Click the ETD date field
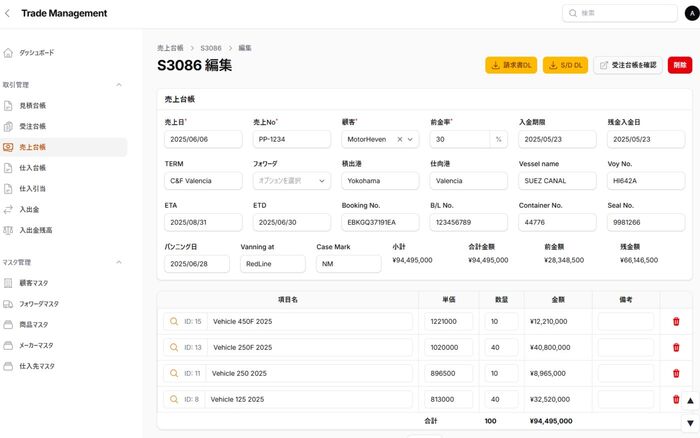 click(292, 222)
